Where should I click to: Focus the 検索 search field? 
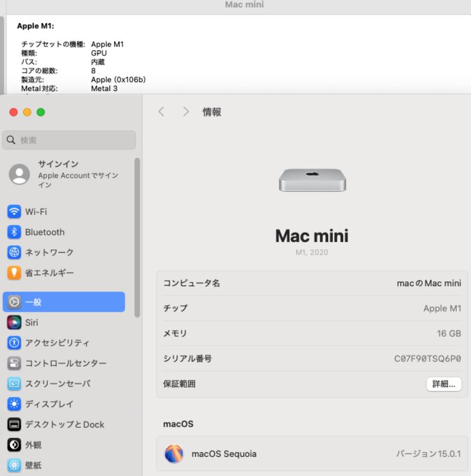point(69,140)
